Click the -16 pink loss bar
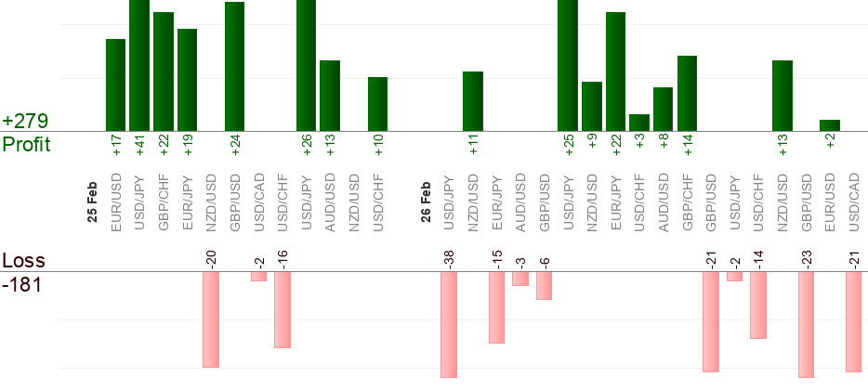Screen dimensions: 868x390 click(283, 309)
